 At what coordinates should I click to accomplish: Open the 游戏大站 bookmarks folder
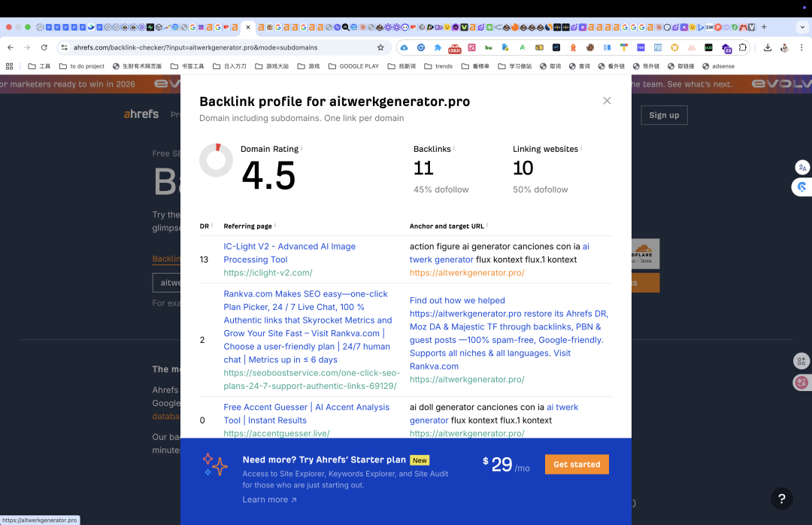[272, 66]
